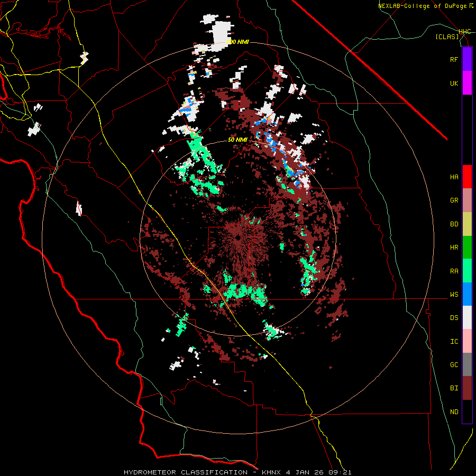Image resolution: width=476 pixels, height=476 pixels.
Task: Click the IC light pink legend swatch
Action: (467, 341)
